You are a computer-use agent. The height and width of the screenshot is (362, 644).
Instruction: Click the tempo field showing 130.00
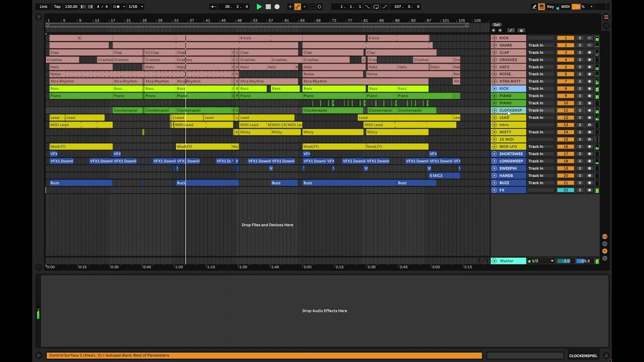pyautogui.click(x=71, y=7)
